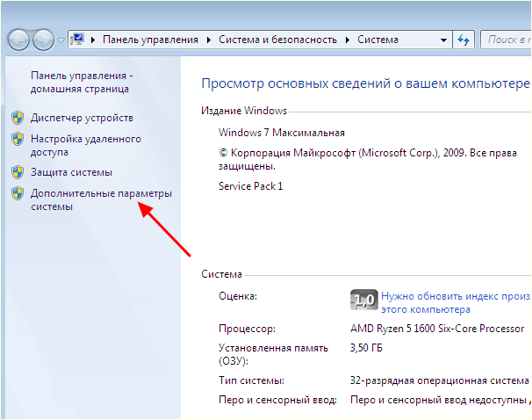Viewport: 532px width, 420px height.
Task: Focus the Поиск search field
Action: click(507, 40)
